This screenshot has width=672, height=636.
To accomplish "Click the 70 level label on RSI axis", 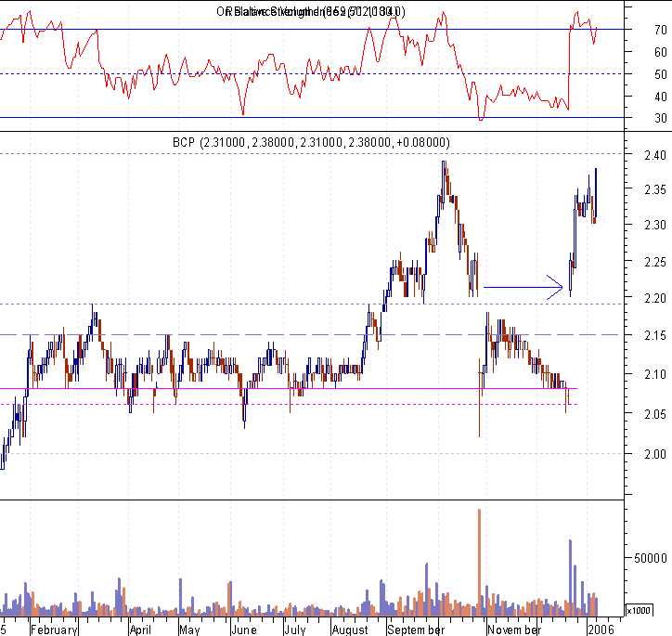I will pyautogui.click(x=661, y=30).
